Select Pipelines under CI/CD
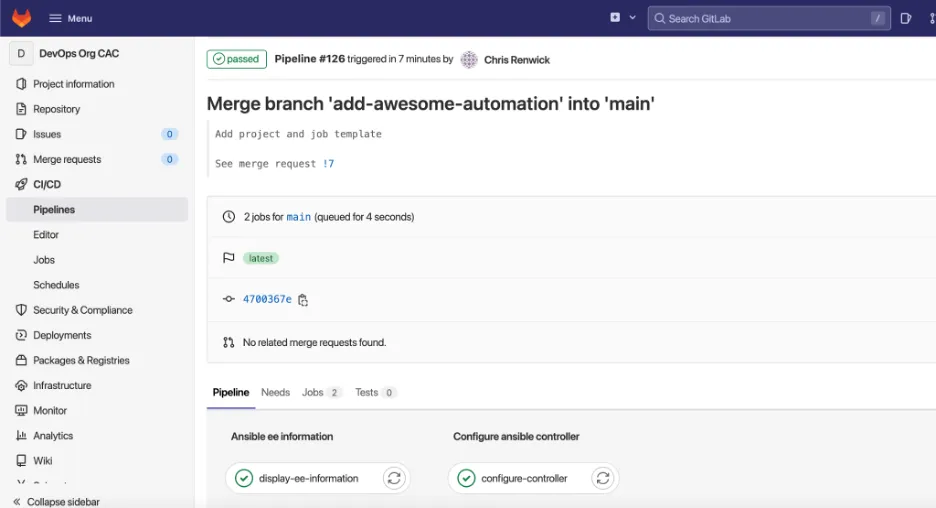Image resolution: width=936 pixels, height=508 pixels. tap(97, 210)
